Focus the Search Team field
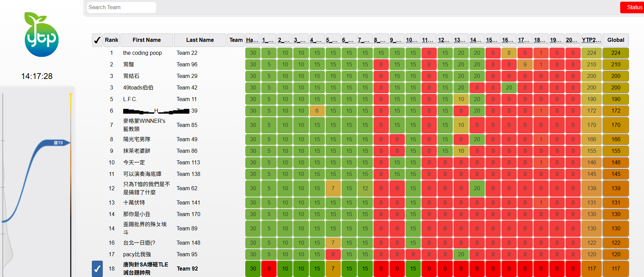 pos(121,7)
